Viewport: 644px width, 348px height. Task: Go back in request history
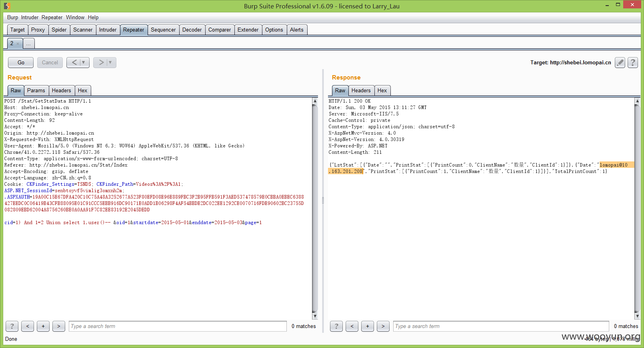click(x=74, y=62)
